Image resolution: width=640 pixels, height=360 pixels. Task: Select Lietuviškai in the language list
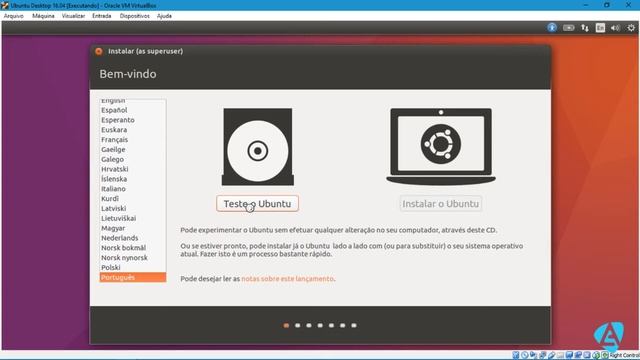coord(133,218)
